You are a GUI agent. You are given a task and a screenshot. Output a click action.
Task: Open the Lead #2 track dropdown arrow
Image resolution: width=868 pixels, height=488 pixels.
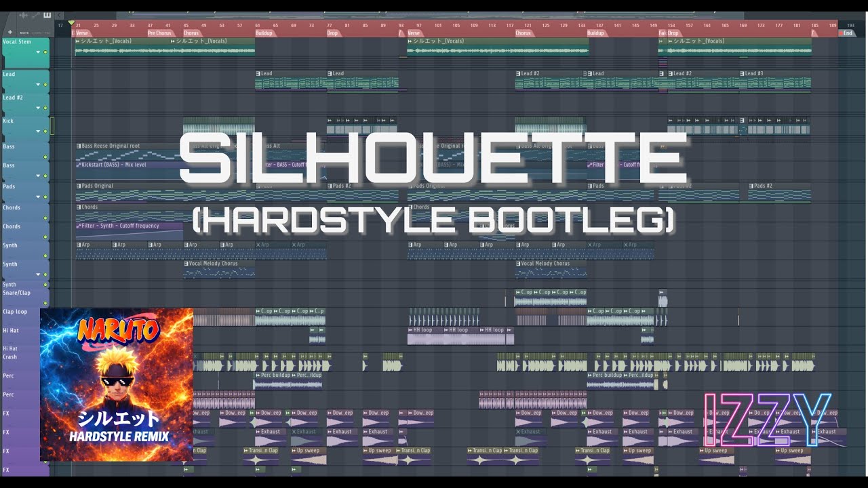(38, 108)
